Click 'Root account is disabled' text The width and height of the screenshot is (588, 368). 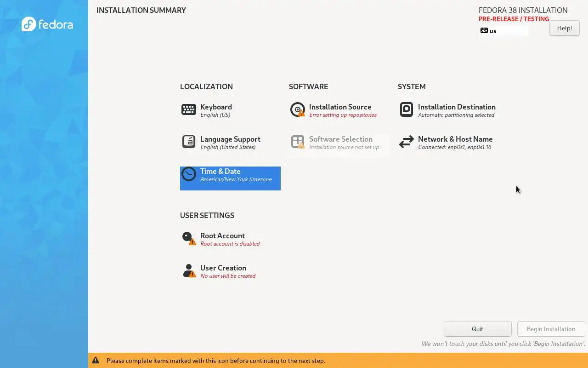[x=230, y=244]
